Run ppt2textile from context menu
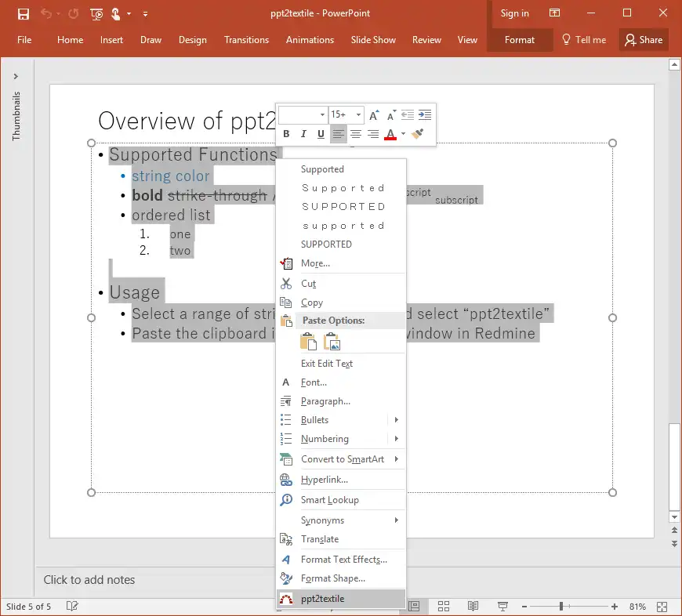The width and height of the screenshot is (682, 616). pyautogui.click(x=341, y=599)
